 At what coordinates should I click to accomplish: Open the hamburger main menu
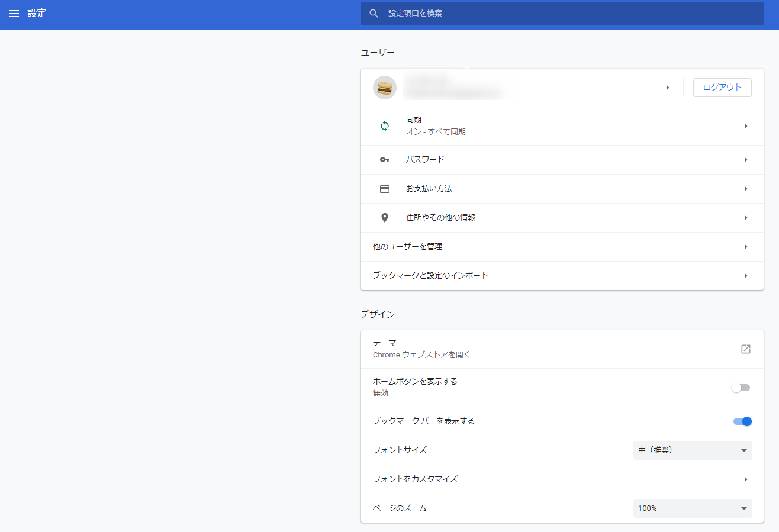coord(14,14)
